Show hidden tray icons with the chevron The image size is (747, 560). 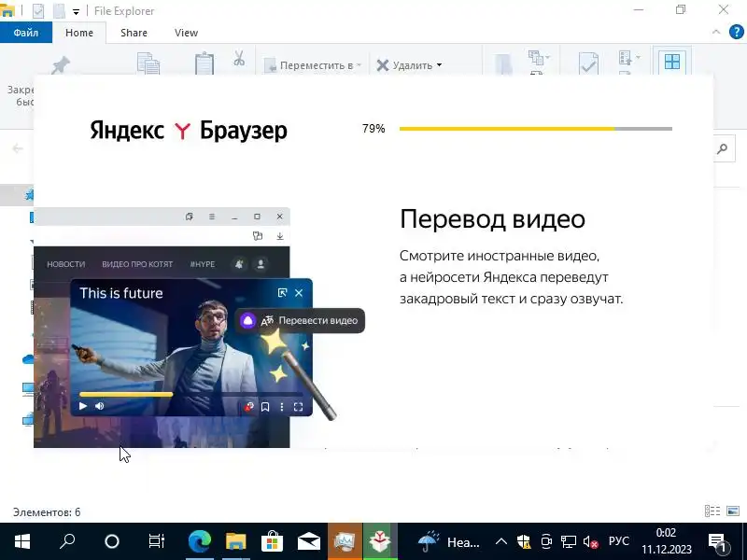pyautogui.click(x=500, y=541)
